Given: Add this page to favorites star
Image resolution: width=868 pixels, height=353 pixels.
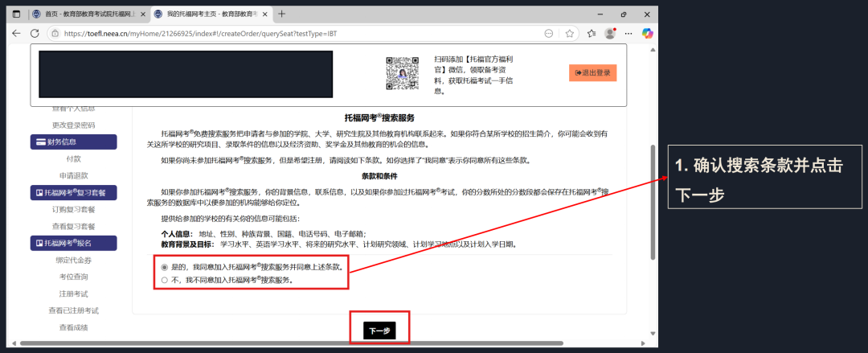Looking at the screenshot, I should (x=570, y=33).
